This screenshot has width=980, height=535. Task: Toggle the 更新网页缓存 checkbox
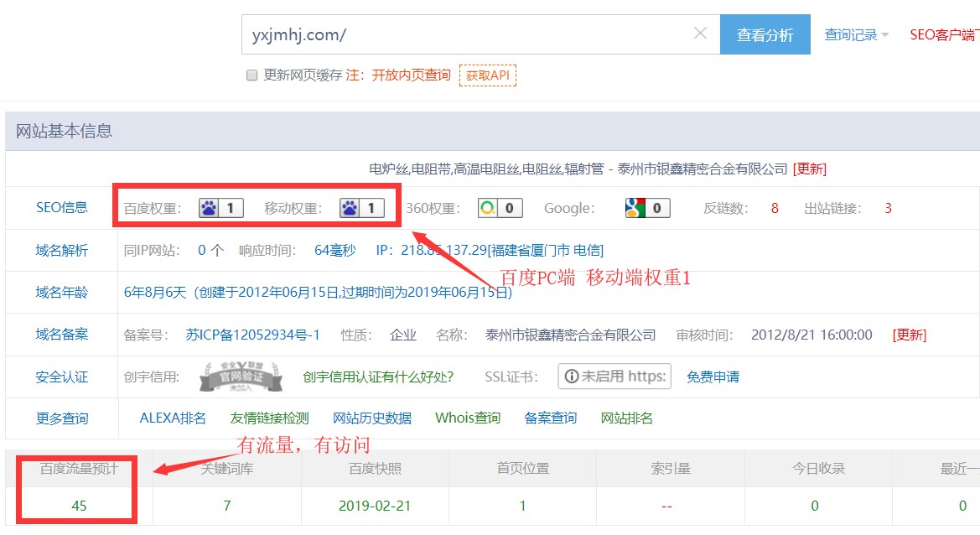coord(251,75)
